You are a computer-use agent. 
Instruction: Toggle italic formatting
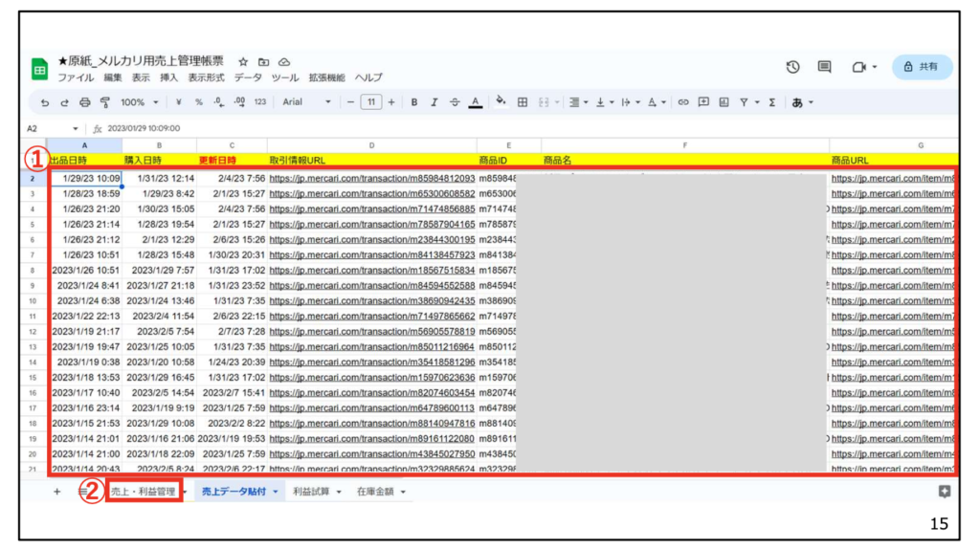pos(434,102)
